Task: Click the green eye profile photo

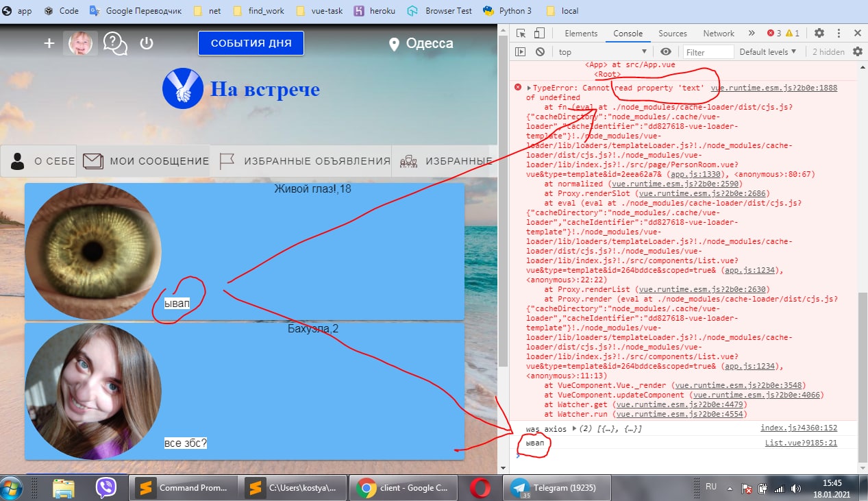Action: [x=93, y=252]
